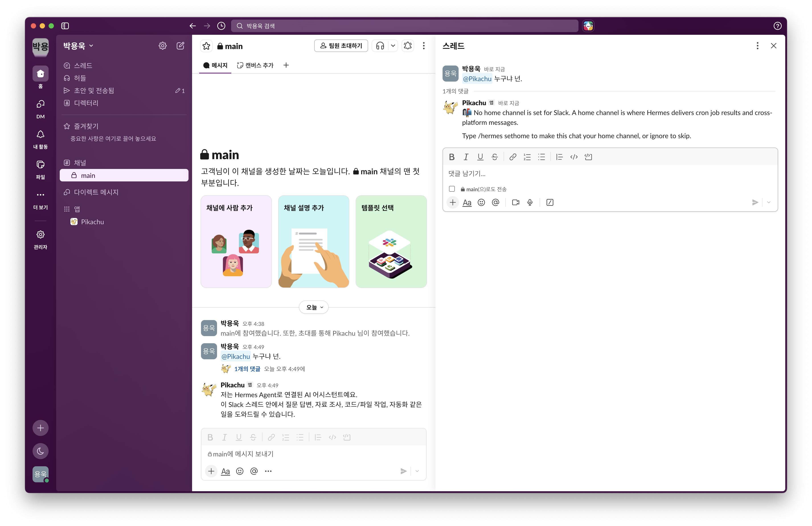Record an audio clip in thread reply
812x526 pixels.
point(530,202)
